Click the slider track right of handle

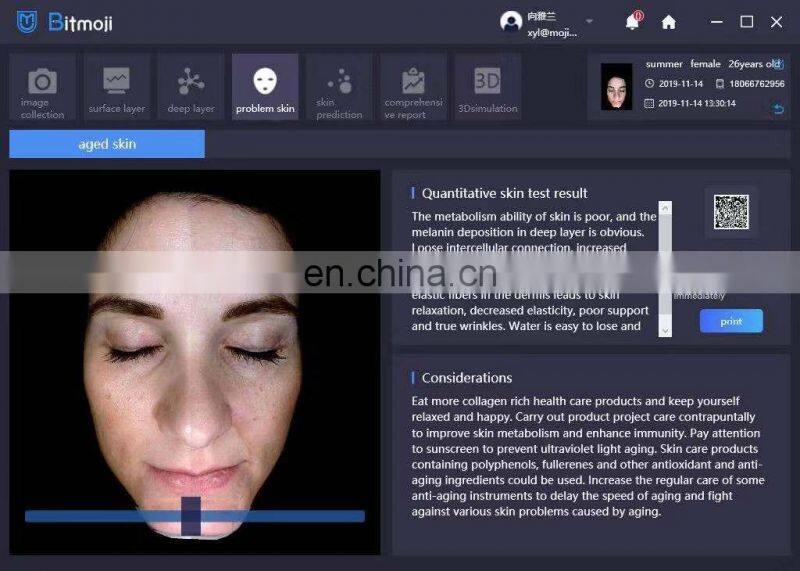[x=283, y=516]
